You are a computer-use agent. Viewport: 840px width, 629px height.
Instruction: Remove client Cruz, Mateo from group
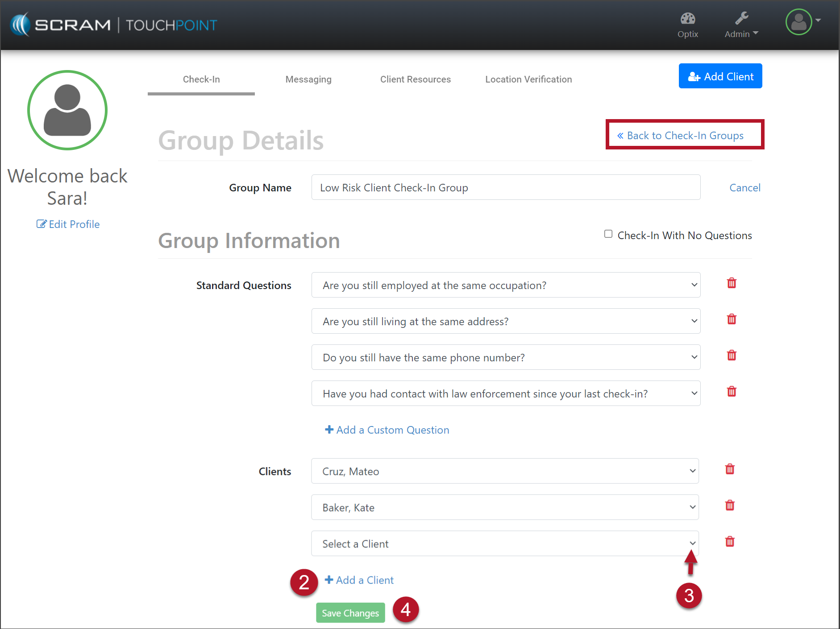730,469
